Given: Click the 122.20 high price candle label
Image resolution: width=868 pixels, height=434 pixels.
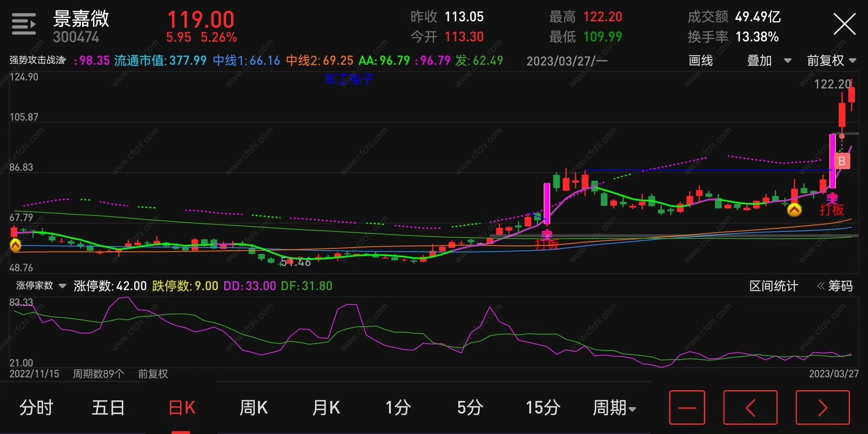Looking at the screenshot, I should pos(832,84).
